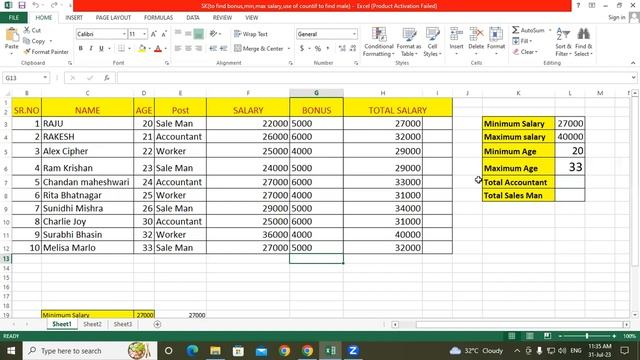Toggle Italic formatting
The width and height of the screenshot is (640, 360).
click(91, 49)
